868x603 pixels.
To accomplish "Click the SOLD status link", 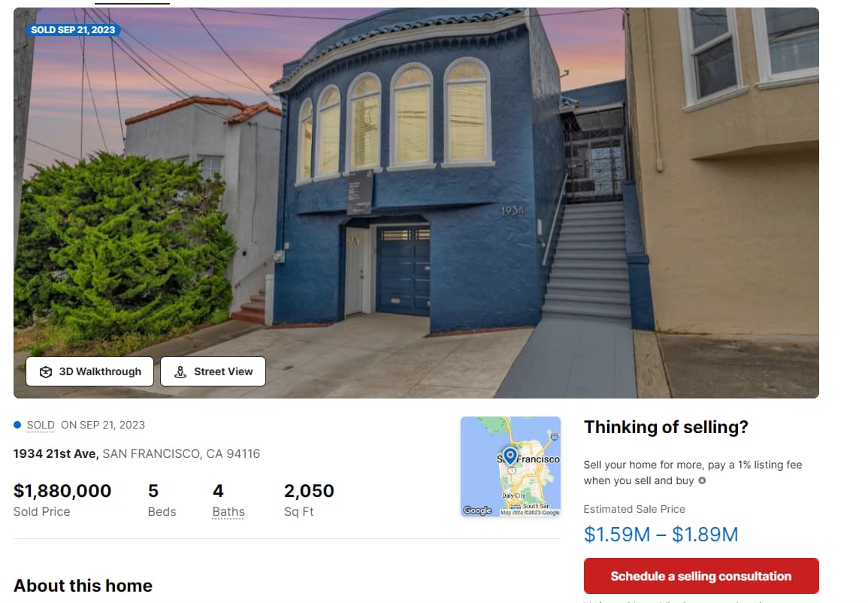I will (x=41, y=426).
